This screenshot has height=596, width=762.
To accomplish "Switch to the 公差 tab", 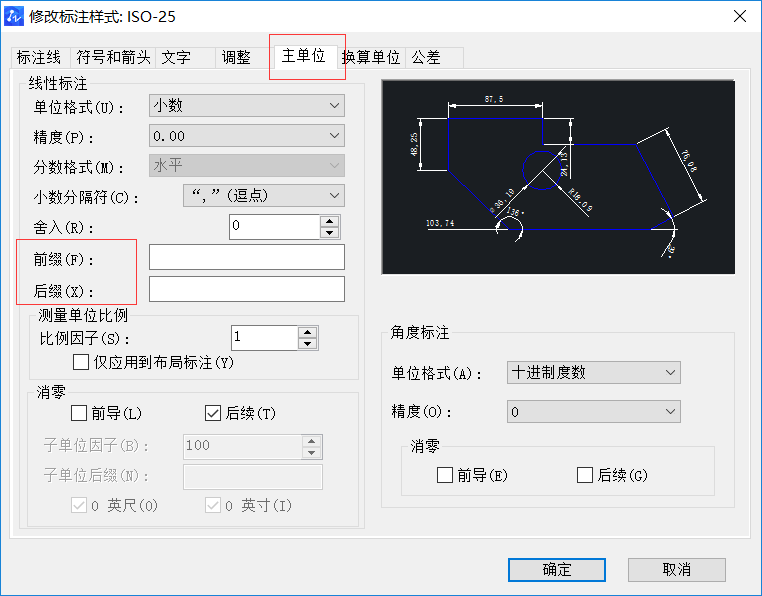I will pyautogui.click(x=425, y=58).
